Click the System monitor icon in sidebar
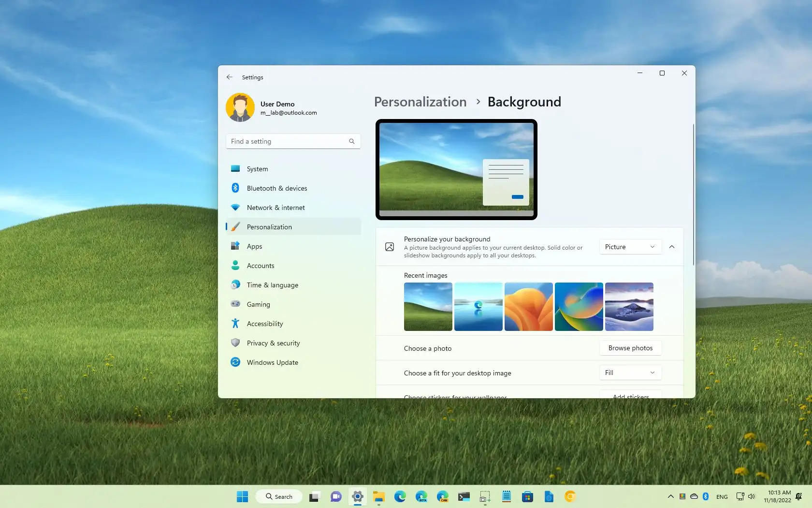Image resolution: width=812 pixels, height=508 pixels. pyautogui.click(x=235, y=169)
